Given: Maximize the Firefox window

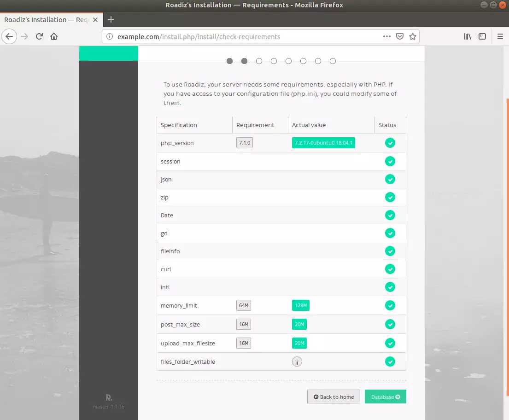Looking at the screenshot, I should (493, 5).
